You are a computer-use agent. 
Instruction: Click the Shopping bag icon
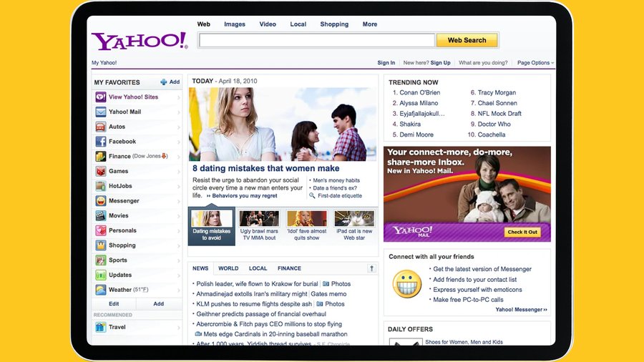coord(101,245)
